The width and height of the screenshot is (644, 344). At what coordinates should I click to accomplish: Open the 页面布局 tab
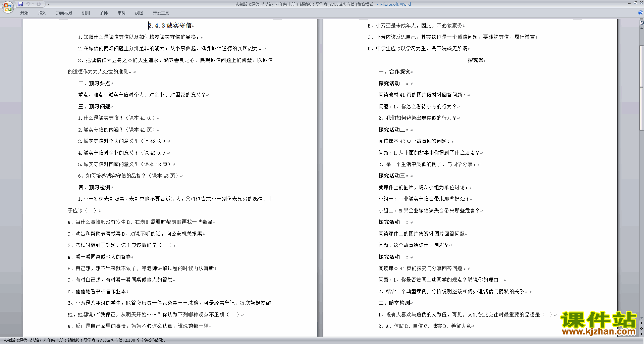(x=64, y=13)
